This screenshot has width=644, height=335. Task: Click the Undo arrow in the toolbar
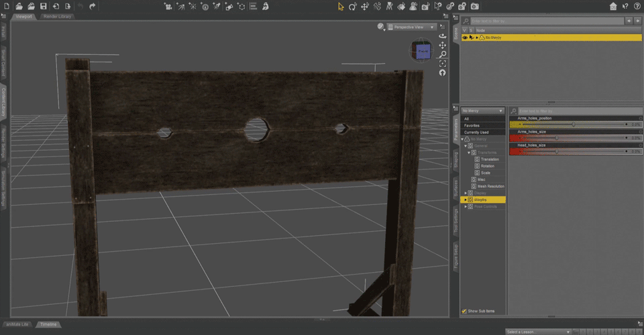click(x=80, y=6)
